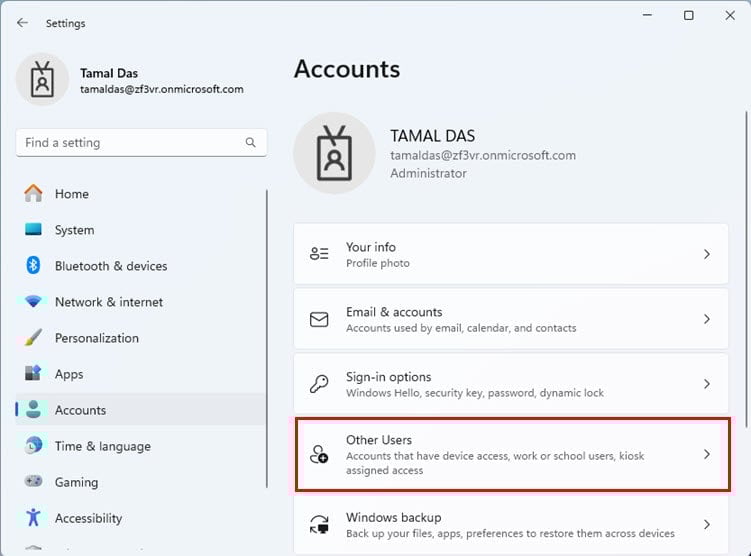
Task: Go back using the back arrow
Action: click(22, 23)
